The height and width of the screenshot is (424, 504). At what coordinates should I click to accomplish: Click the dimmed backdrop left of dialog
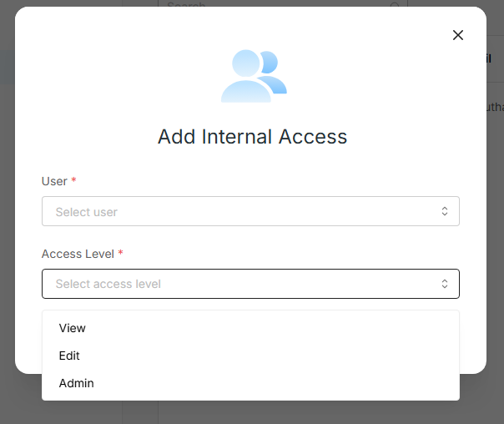(x=7, y=209)
